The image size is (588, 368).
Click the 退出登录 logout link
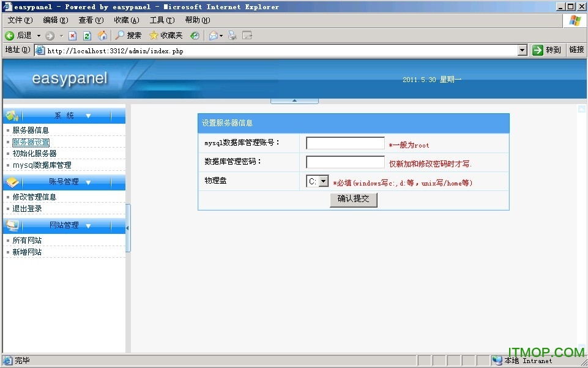[26, 209]
